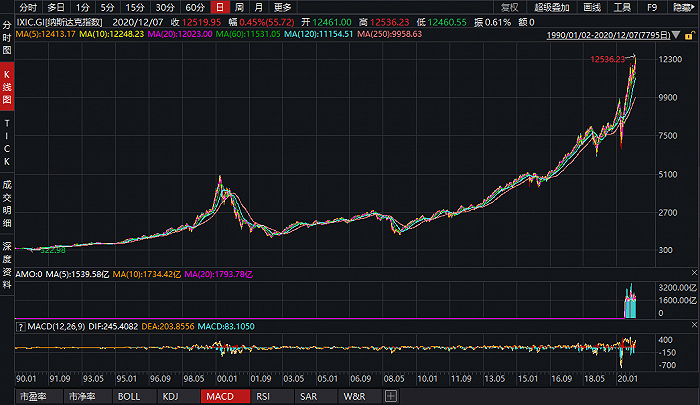
Task: Click the MA(250):9958.63 label
Action: pyautogui.click(x=390, y=34)
